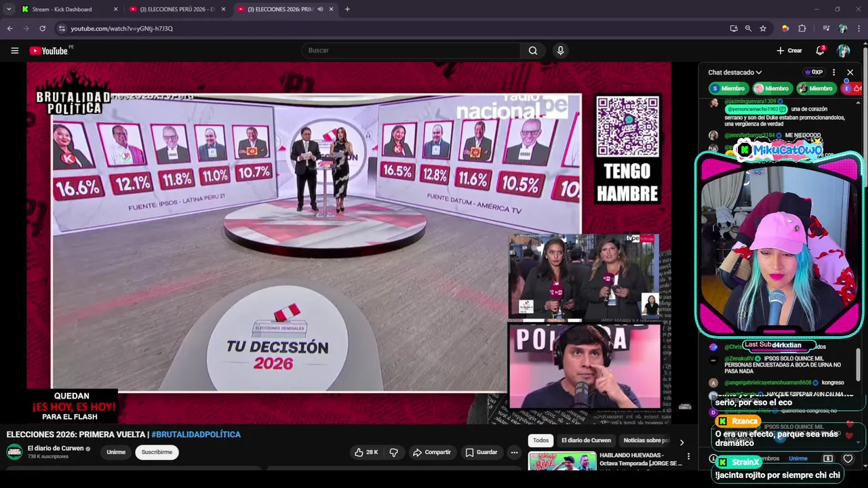Click the YouTube search input field
868x488 pixels.
pos(410,51)
